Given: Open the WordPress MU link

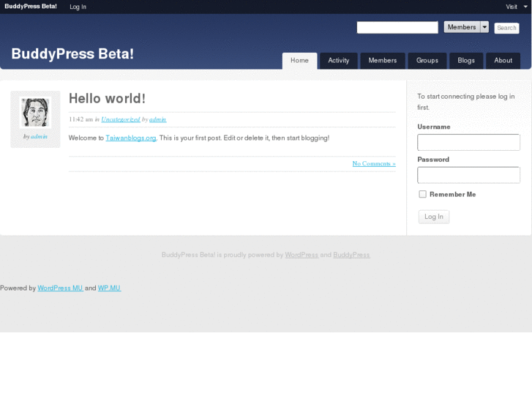Looking at the screenshot, I should [60, 288].
